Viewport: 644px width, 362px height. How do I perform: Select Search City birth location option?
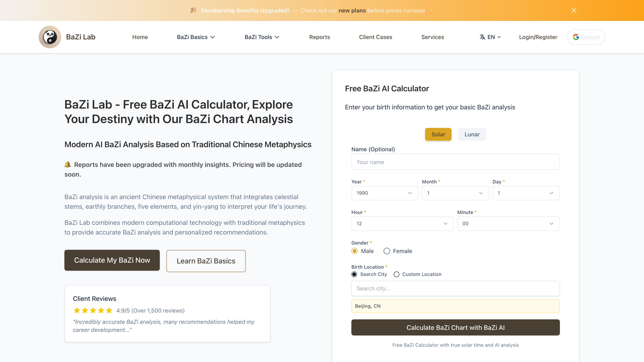354,274
